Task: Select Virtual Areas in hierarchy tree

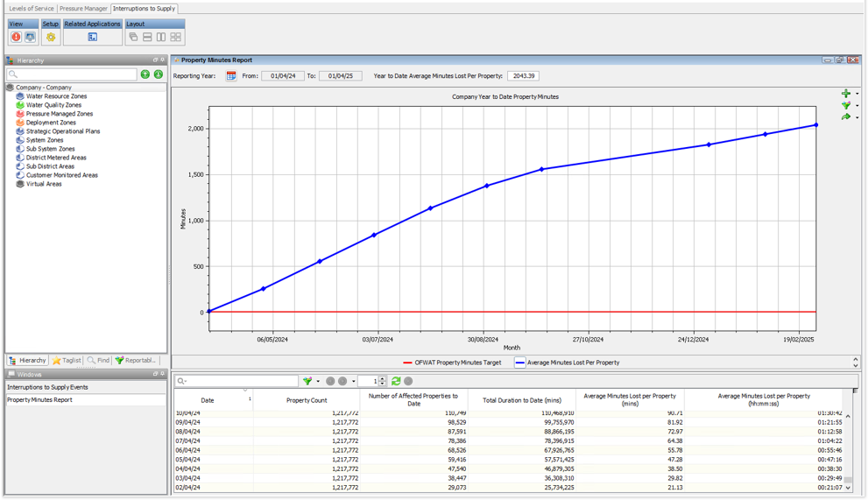Action: (44, 185)
